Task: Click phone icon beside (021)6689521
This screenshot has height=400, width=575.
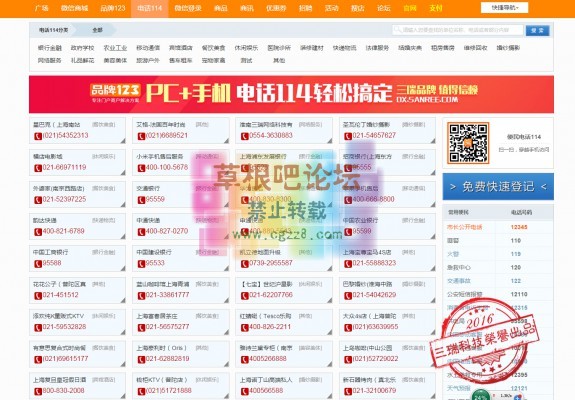Action: (x=141, y=136)
